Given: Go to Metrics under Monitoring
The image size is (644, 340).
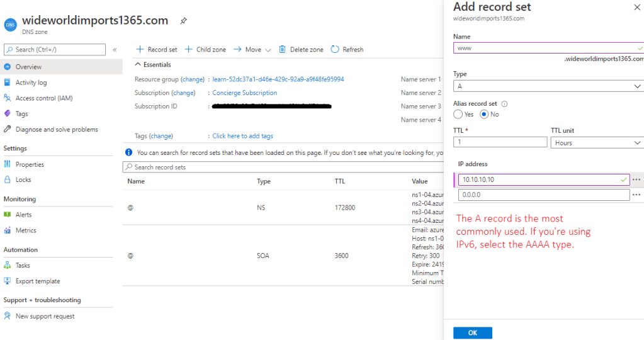Looking at the screenshot, I should click(x=26, y=230).
